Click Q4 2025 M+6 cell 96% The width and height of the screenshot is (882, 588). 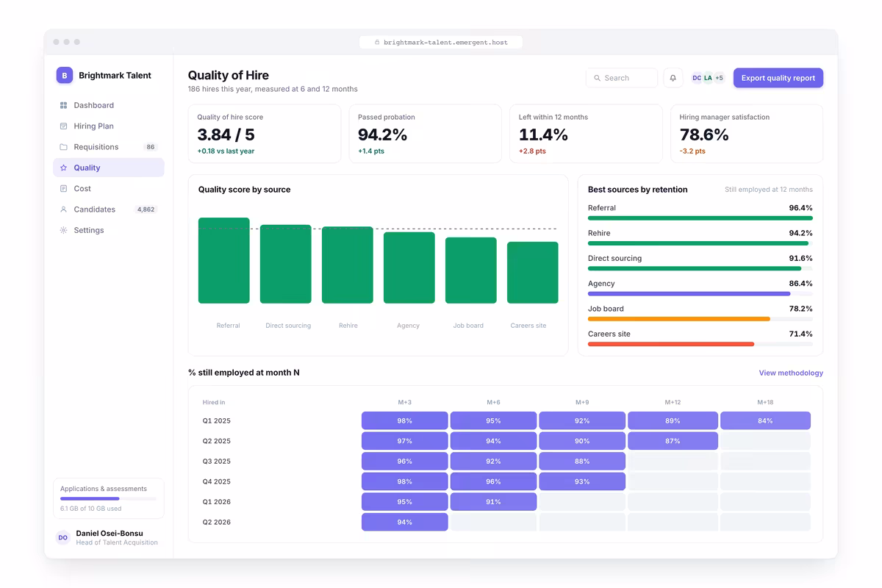[x=493, y=481]
